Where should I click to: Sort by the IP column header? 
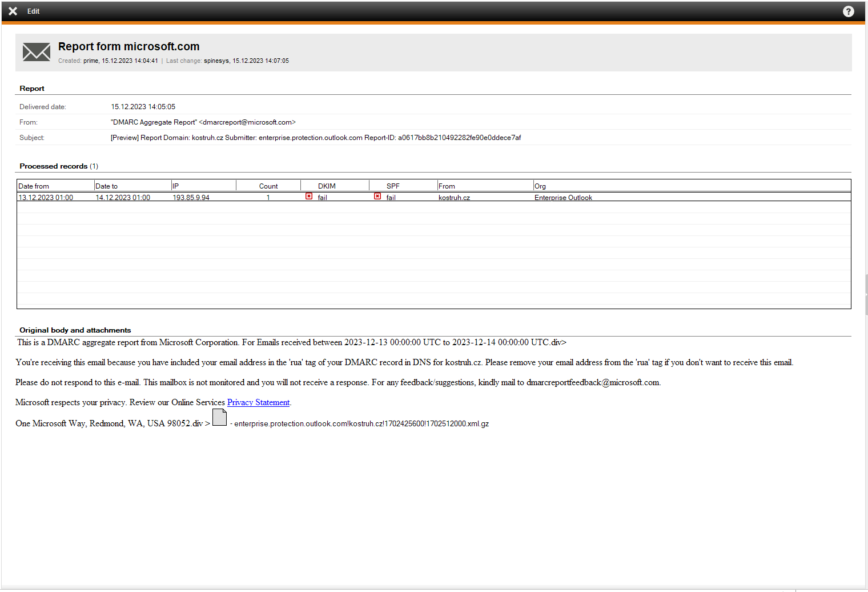point(204,186)
